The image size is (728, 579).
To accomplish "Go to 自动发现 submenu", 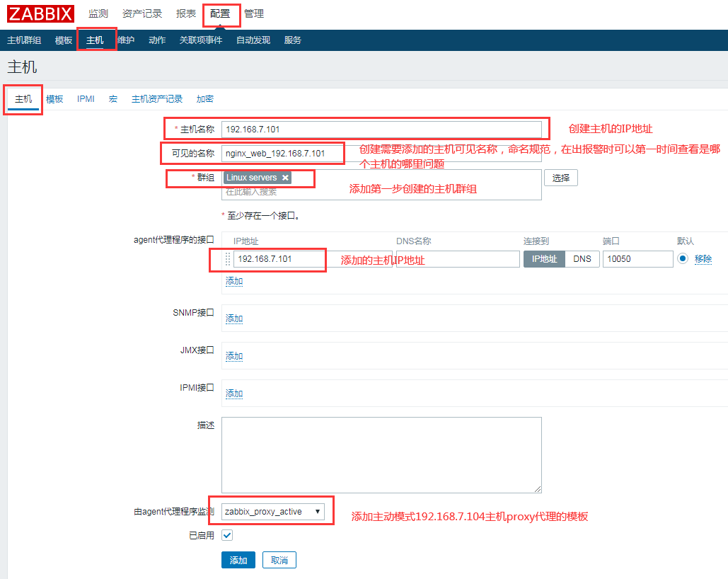I will tap(253, 40).
